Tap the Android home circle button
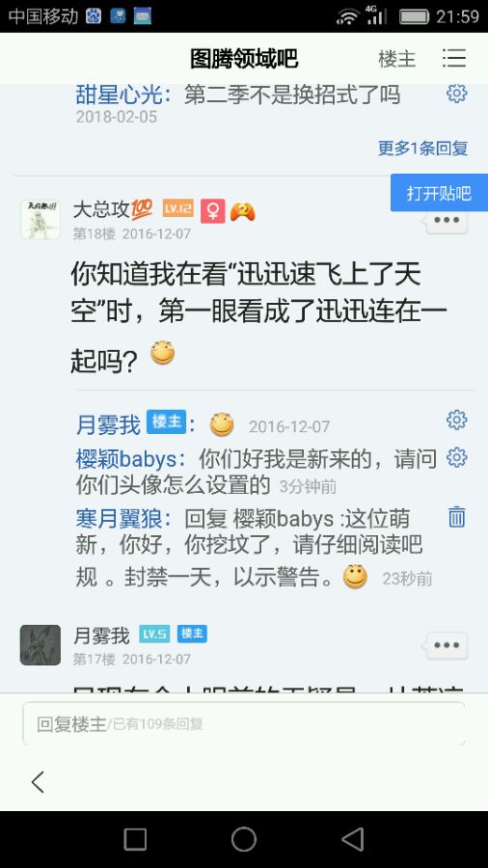Screen dimensions: 488x868 pyautogui.click(x=243, y=839)
